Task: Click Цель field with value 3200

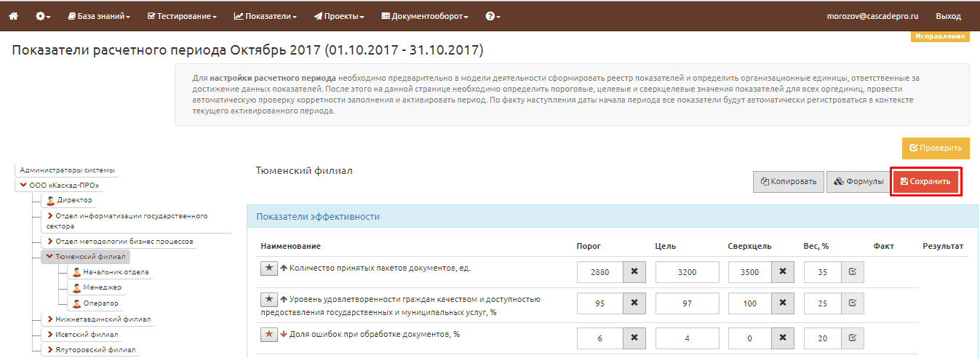Action: tap(687, 272)
